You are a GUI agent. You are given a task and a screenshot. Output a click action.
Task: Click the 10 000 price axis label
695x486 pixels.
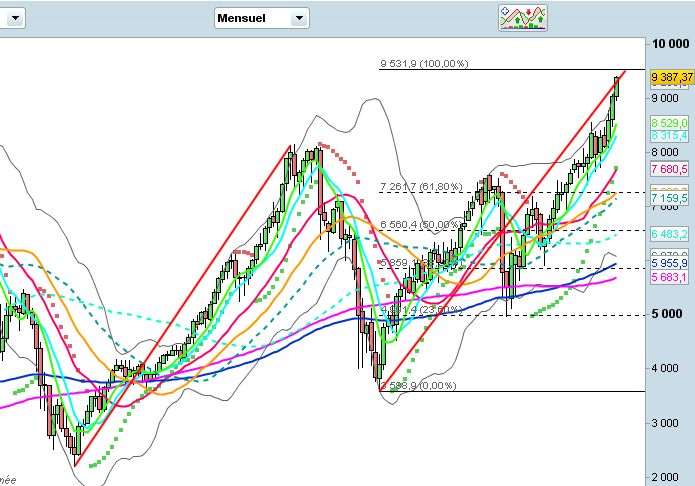pos(671,43)
